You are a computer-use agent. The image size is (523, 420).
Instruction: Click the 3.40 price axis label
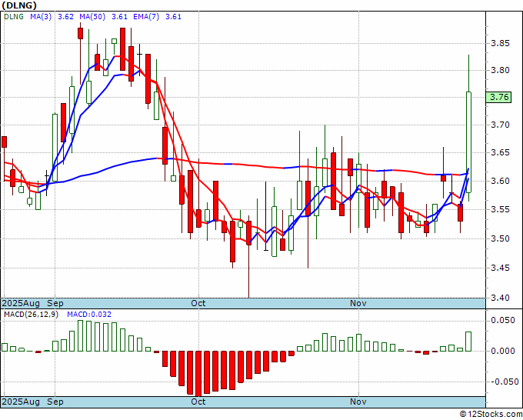[500, 298]
